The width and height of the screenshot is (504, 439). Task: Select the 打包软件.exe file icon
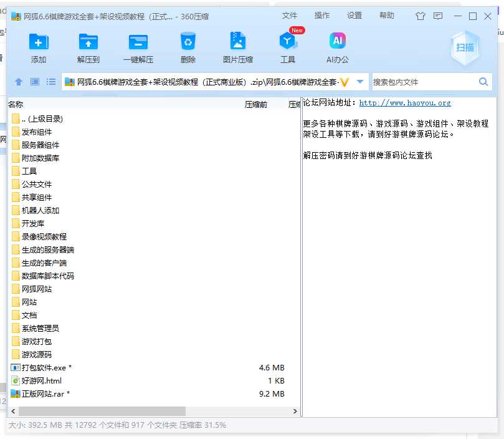16,367
